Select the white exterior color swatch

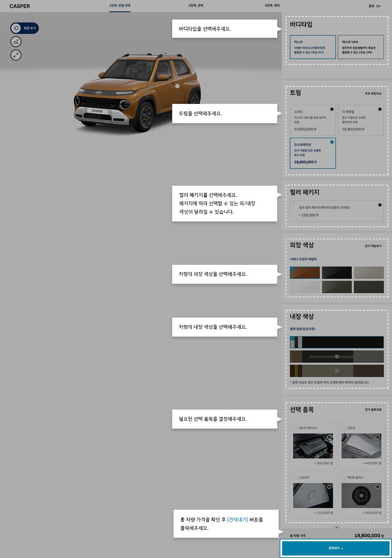[x=305, y=287]
